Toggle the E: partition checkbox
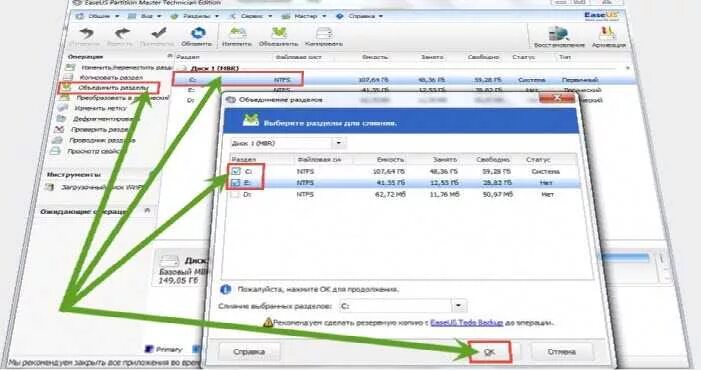 click(236, 183)
